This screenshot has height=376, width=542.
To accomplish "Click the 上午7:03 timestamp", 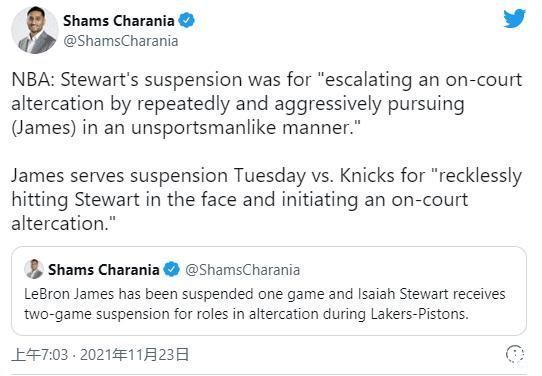I will click(x=40, y=355).
